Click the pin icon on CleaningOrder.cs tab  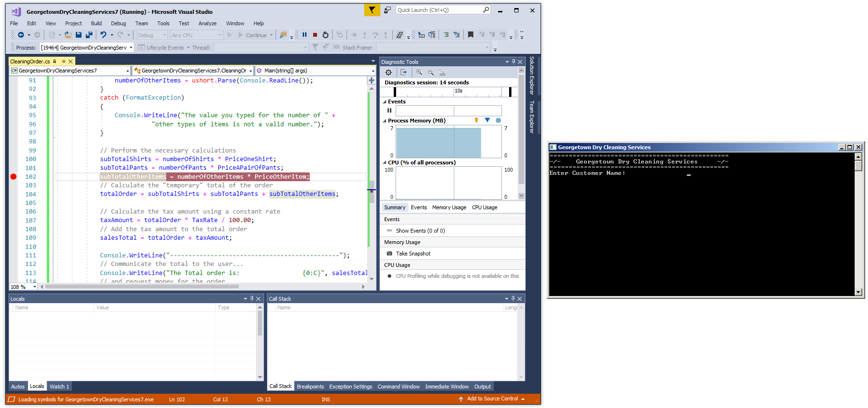[63, 61]
